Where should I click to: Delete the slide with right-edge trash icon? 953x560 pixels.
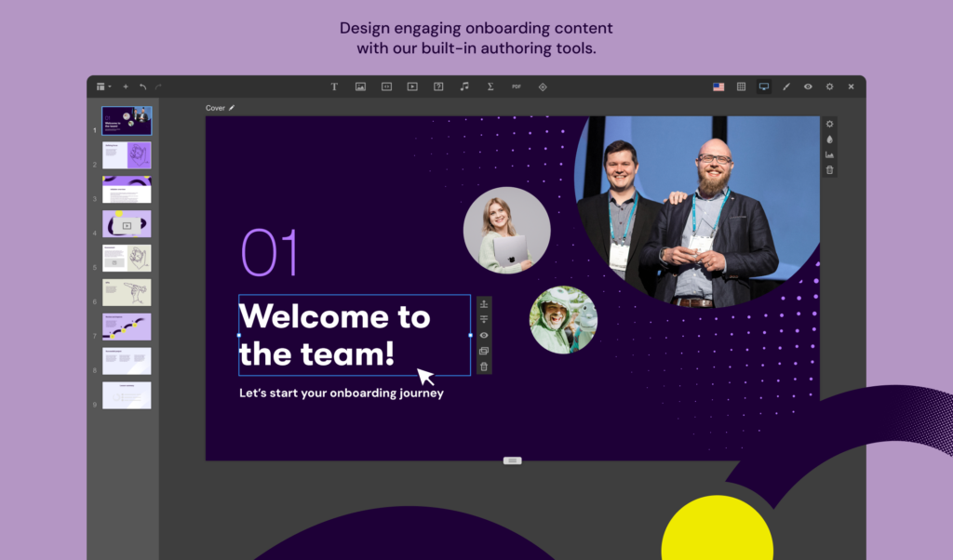coord(829,170)
